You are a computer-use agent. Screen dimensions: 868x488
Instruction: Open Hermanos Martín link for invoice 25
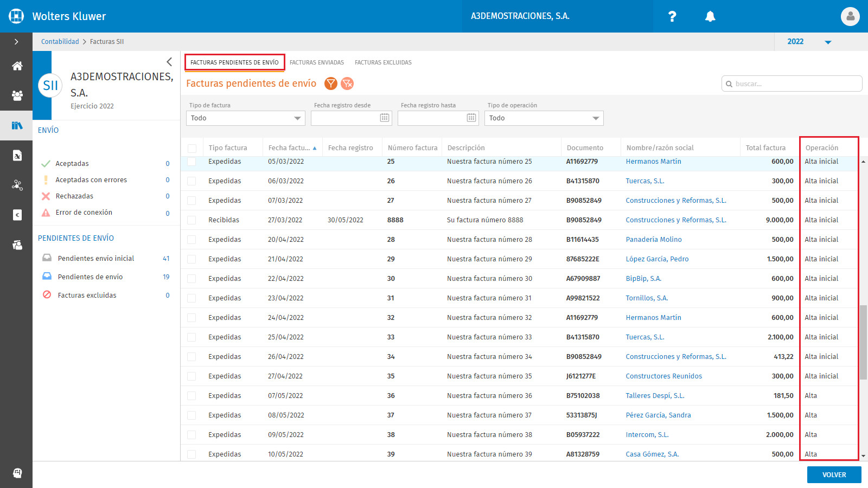coord(653,162)
